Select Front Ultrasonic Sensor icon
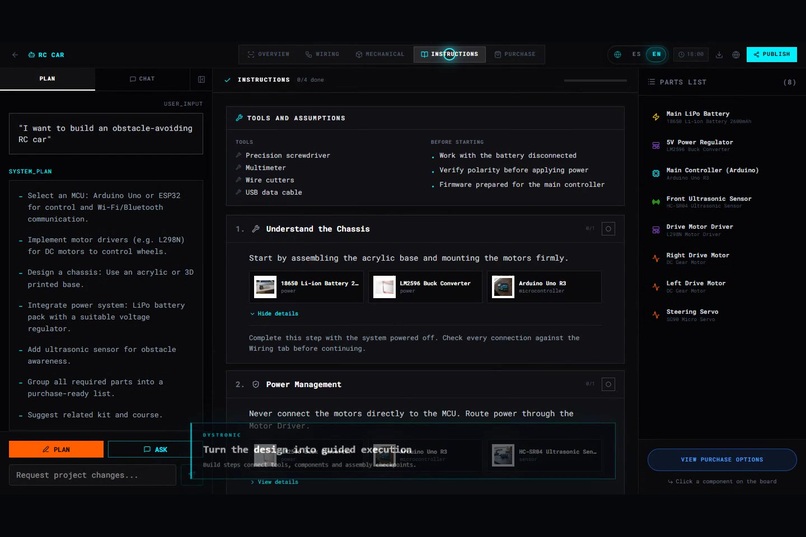Image resolution: width=806 pixels, height=537 pixels. (656, 202)
